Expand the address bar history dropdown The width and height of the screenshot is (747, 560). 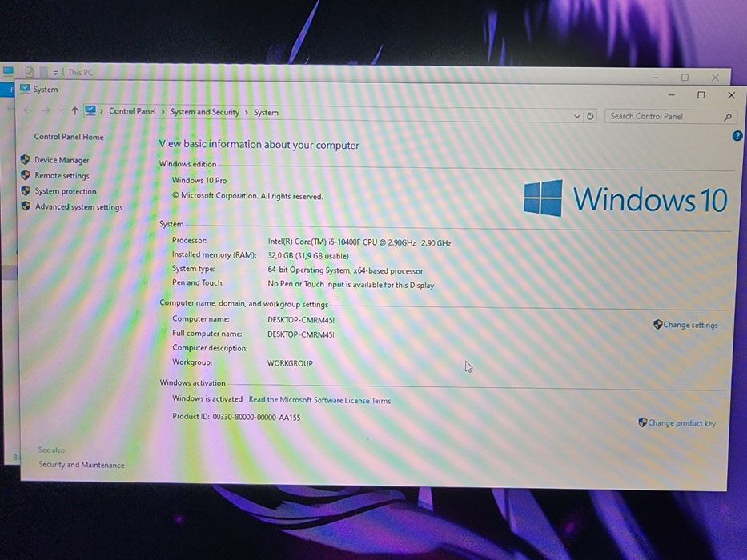577,116
